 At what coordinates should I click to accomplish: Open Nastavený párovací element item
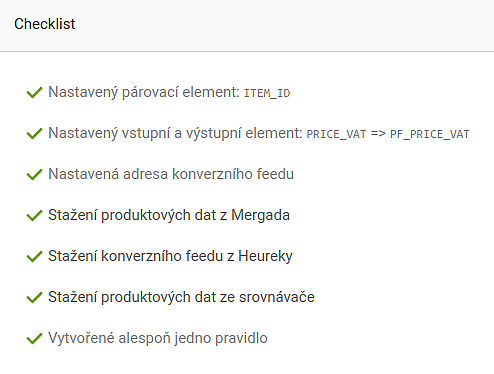169,92
